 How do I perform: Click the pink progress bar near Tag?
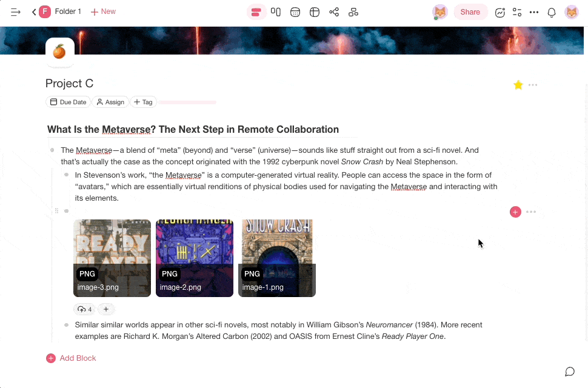[187, 102]
